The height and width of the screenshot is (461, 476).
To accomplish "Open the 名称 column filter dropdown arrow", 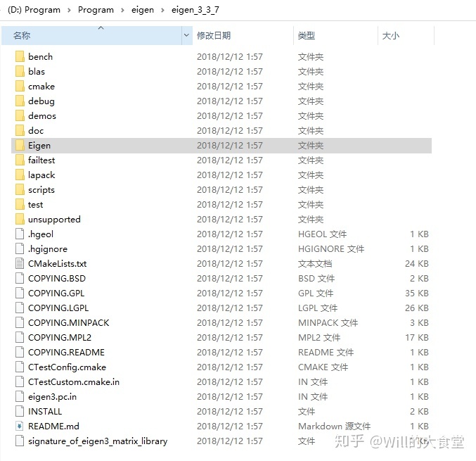I will tap(187, 35).
